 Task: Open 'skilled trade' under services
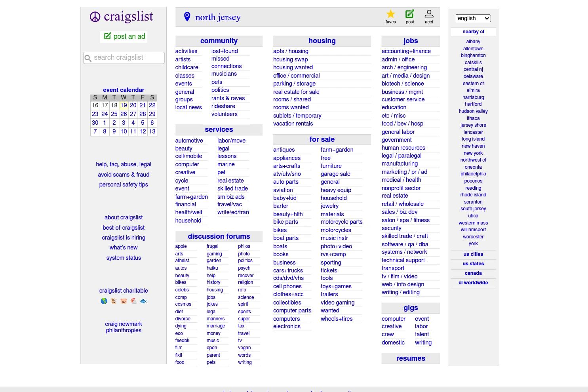(232, 188)
